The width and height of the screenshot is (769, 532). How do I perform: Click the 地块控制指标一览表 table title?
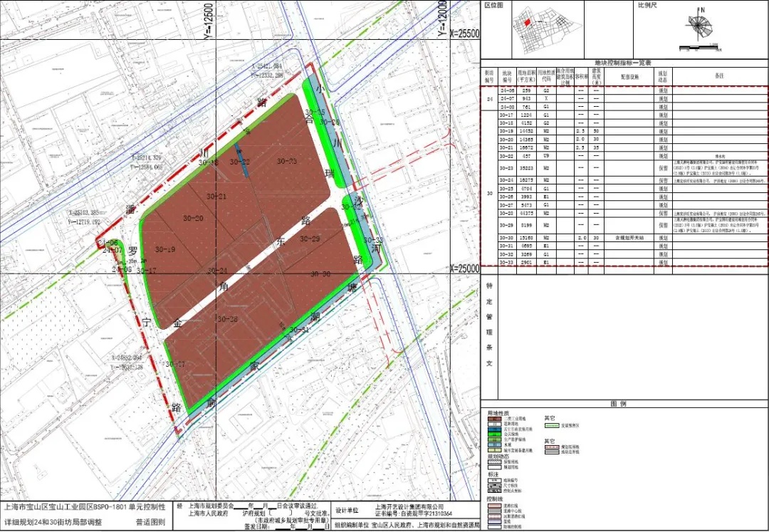point(623,63)
